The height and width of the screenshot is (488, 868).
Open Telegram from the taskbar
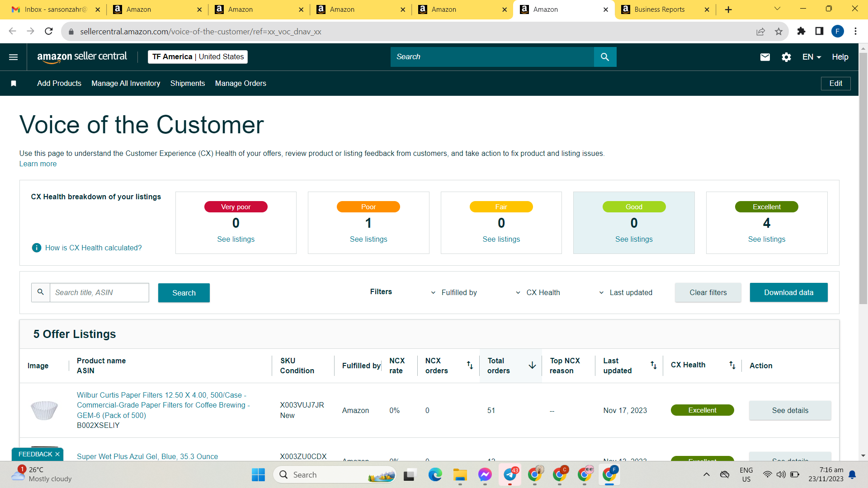click(x=510, y=475)
